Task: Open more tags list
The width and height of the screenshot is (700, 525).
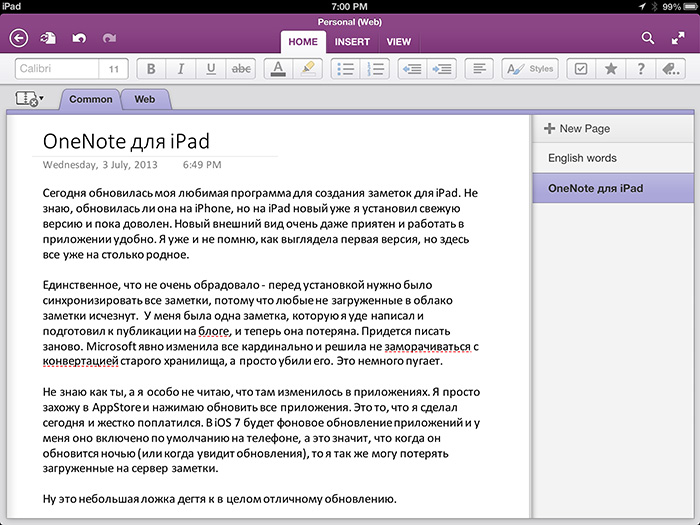Action: 671,69
